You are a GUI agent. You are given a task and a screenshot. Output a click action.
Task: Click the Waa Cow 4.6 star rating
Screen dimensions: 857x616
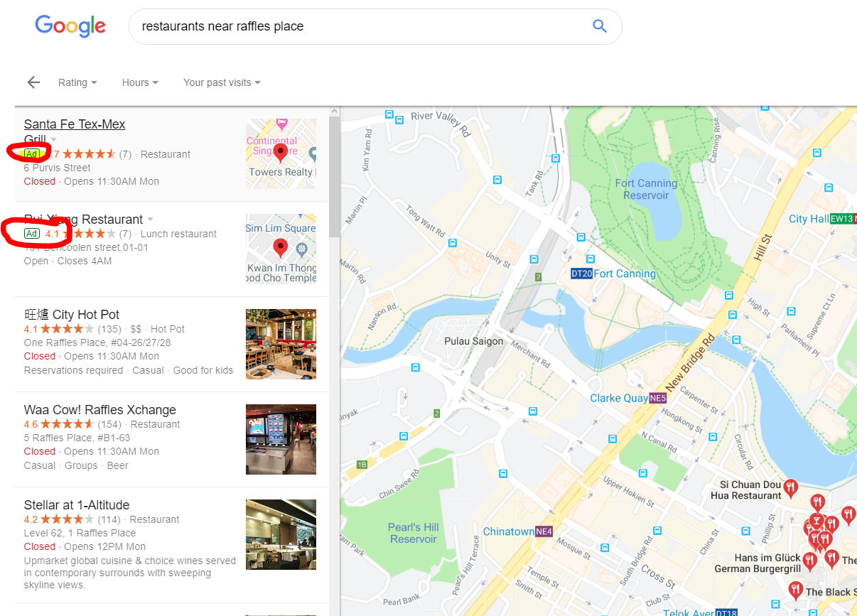point(67,424)
